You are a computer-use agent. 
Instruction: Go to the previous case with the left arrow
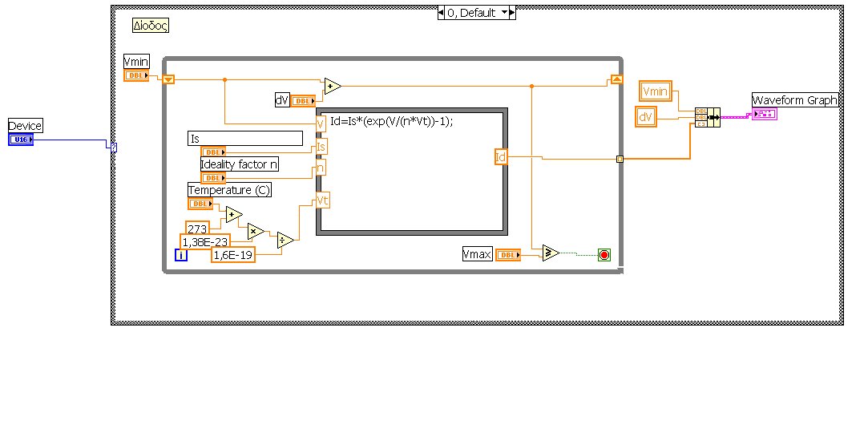point(441,13)
